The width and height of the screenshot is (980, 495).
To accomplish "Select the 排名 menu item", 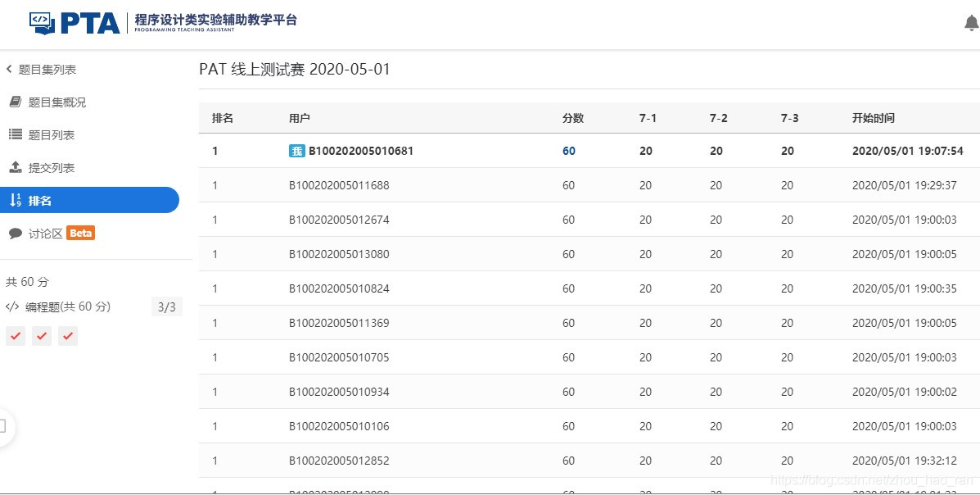I will click(x=89, y=200).
